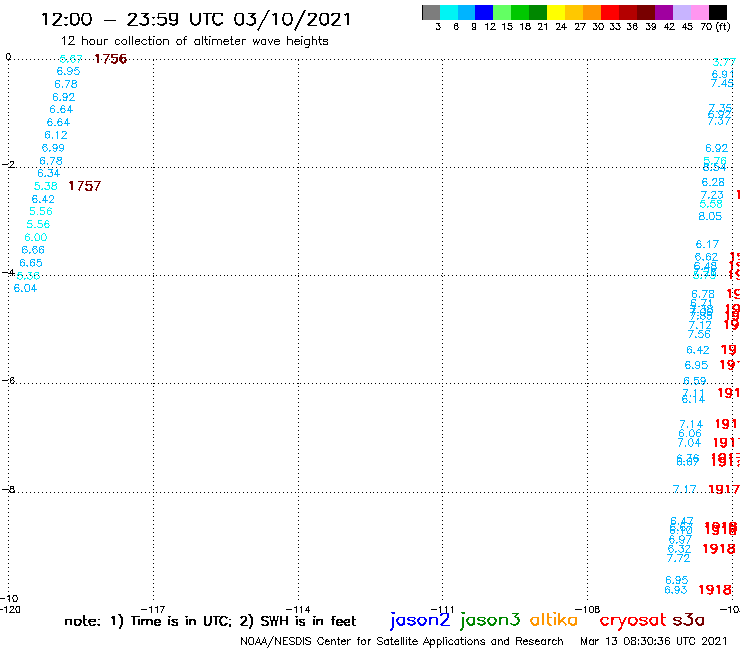Click the wave height value '6.00'
Viewport: 740px width, 650px height.
coord(36,237)
